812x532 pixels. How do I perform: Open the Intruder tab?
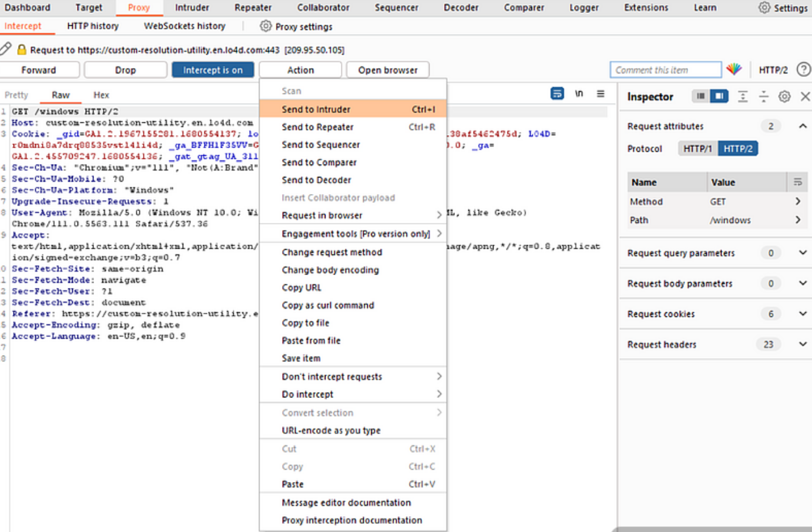click(192, 8)
